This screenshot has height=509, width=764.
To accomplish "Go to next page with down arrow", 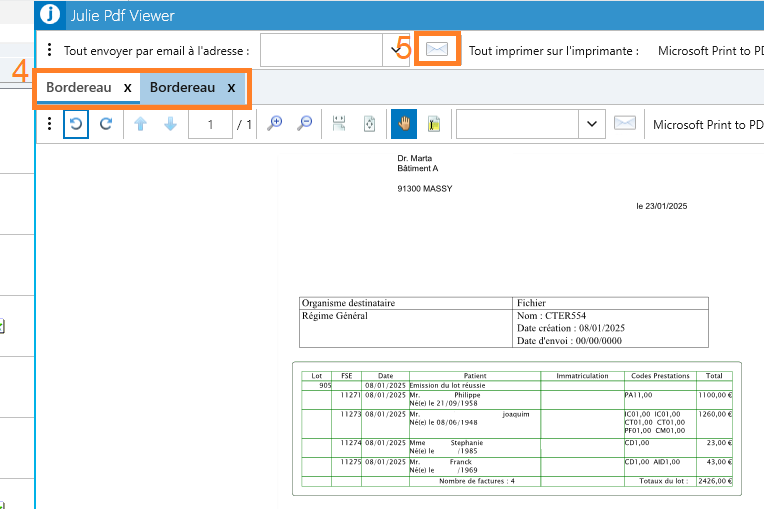I will [x=170, y=124].
